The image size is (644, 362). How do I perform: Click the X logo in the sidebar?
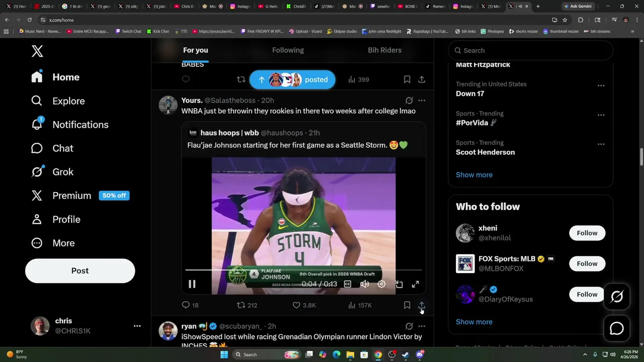coord(37,51)
